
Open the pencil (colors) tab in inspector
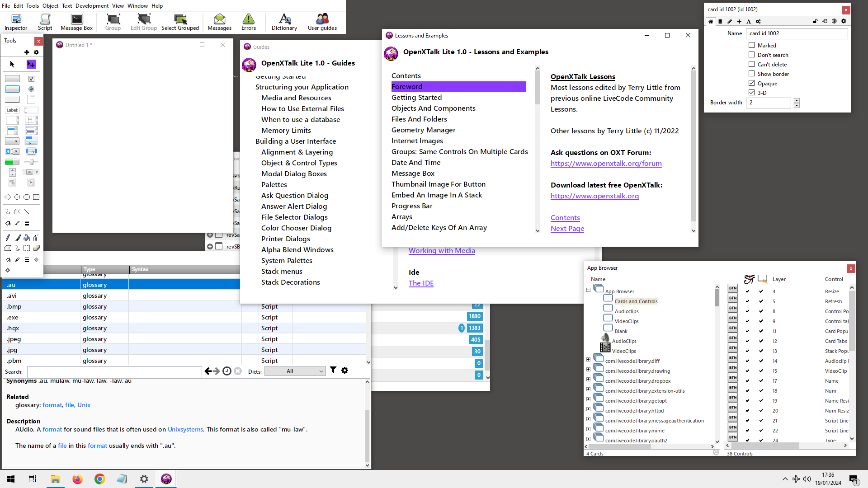point(730,21)
